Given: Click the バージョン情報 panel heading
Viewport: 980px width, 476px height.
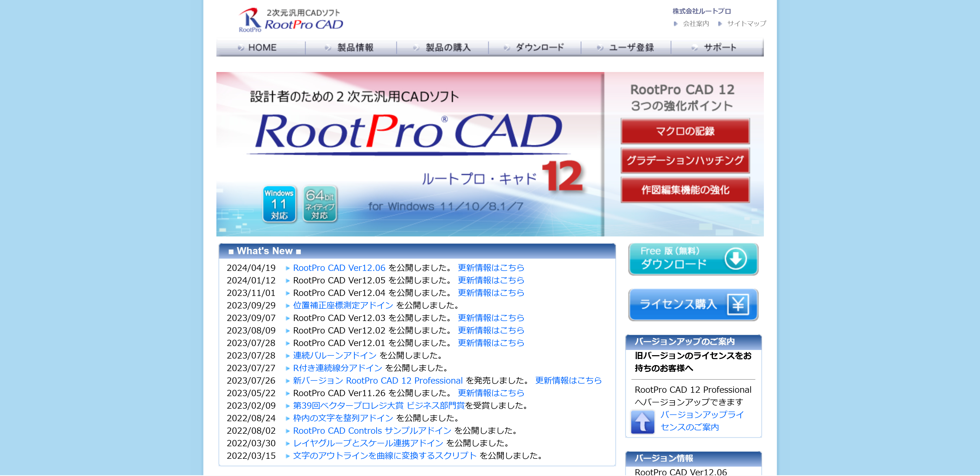Looking at the screenshot, I should [x=664, y=459].
